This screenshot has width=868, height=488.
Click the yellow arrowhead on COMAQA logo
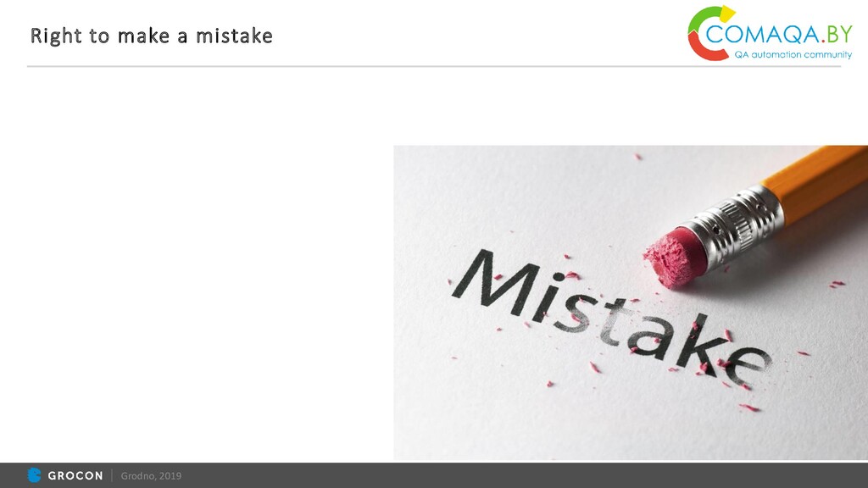(x=726, y=14)
